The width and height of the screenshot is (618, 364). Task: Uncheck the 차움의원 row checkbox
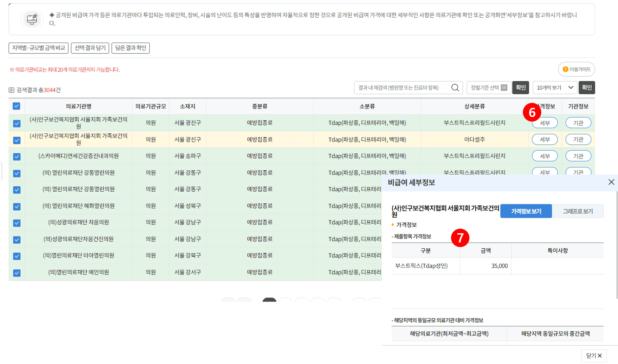coord(16,223)
